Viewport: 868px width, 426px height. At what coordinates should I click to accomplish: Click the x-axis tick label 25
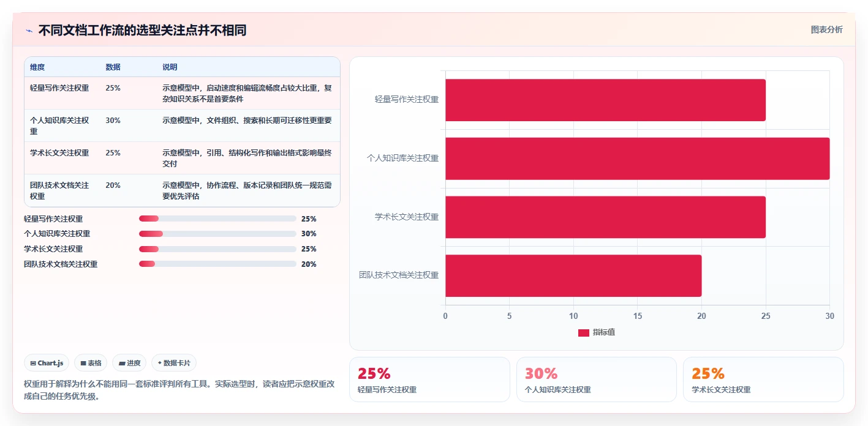point(765,316)
